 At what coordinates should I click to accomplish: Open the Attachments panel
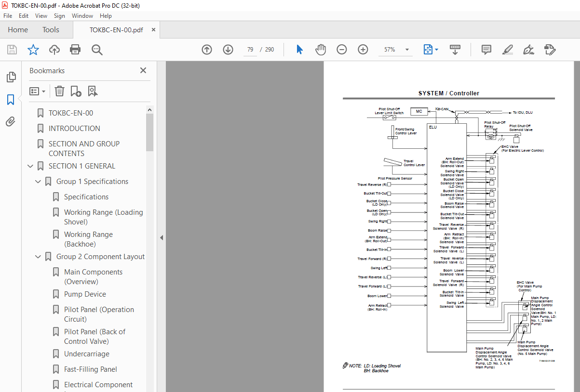point(11,121)
